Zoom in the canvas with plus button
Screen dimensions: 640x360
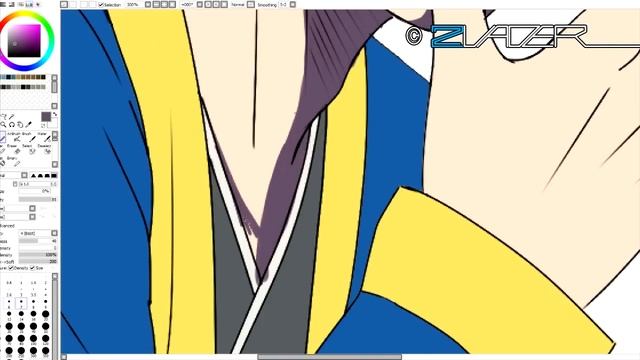point(164,4)
